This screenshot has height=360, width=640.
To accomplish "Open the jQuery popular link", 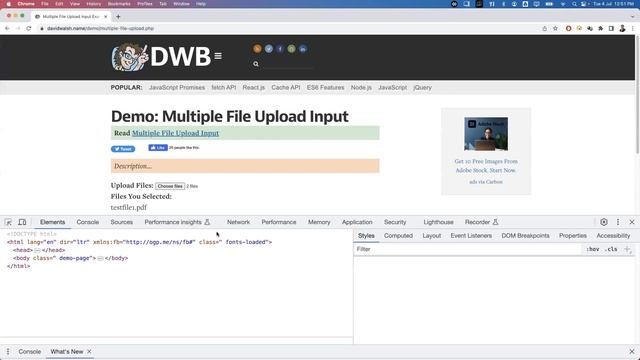I will tap(422, 88).
